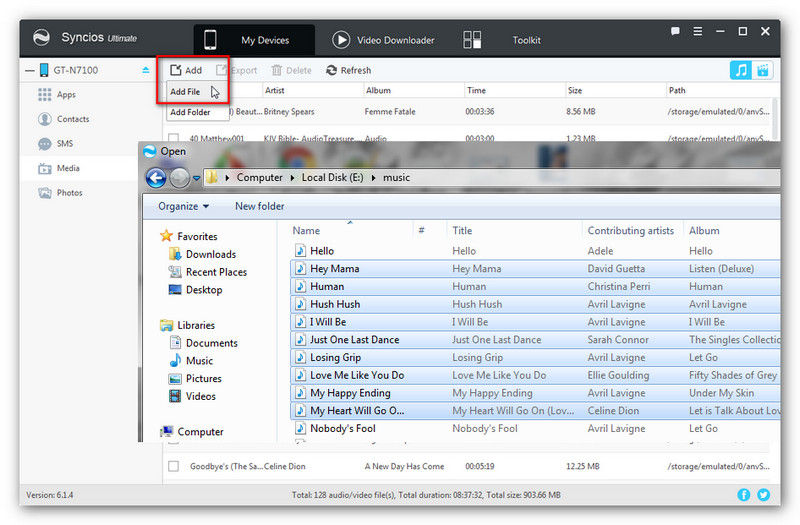The height and width of the screenshot is (525, 800).
Task: Click Computer in the address breadcrumb
Action: pos(259,178)
